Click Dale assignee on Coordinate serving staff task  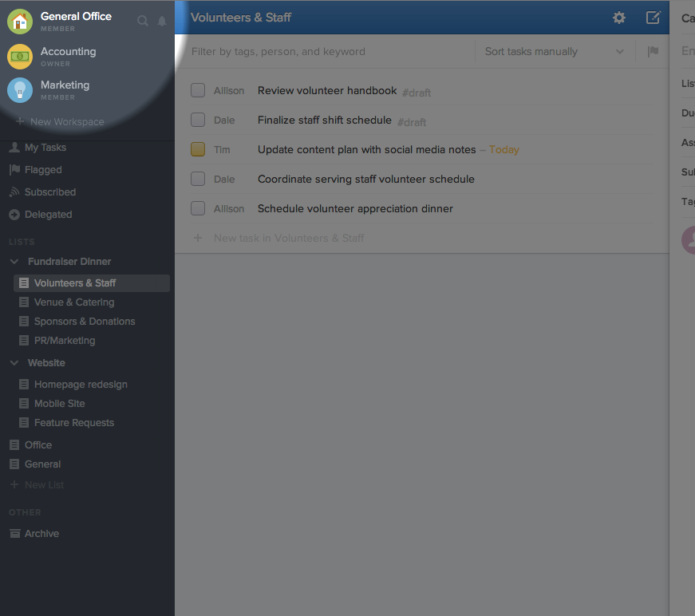224,179
